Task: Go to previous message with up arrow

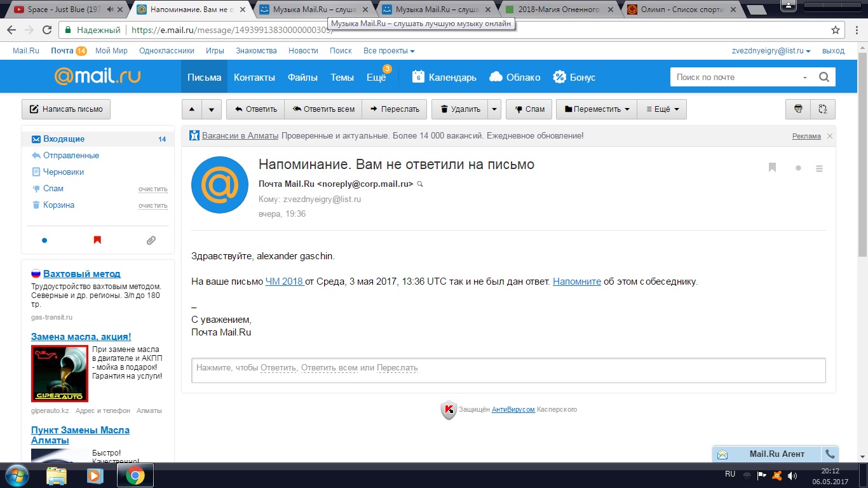Action: tap(192, 109)
